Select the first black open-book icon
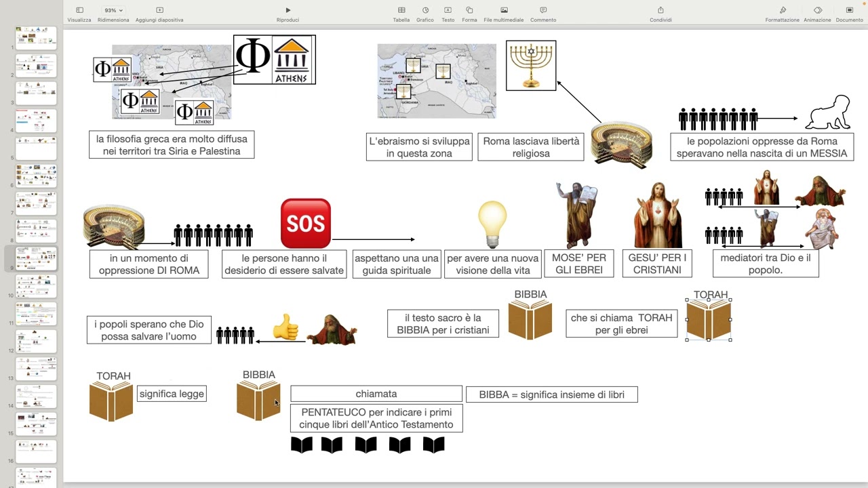Image resolution: width=868 pixels, height=488 pixels. pos(301,445)
